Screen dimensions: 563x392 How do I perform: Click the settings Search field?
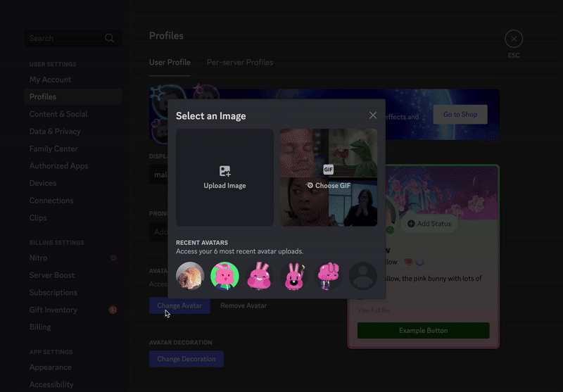coord(63,39)
